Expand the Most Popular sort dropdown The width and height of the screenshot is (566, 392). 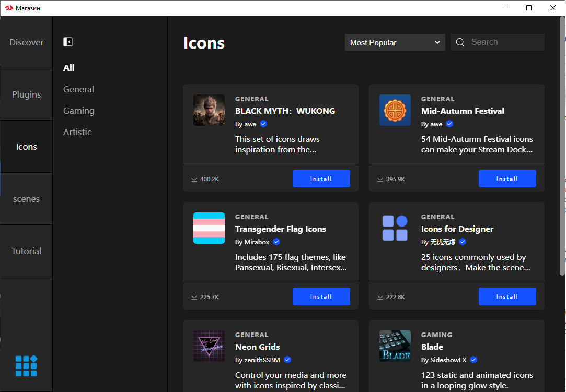pos(395,43)
